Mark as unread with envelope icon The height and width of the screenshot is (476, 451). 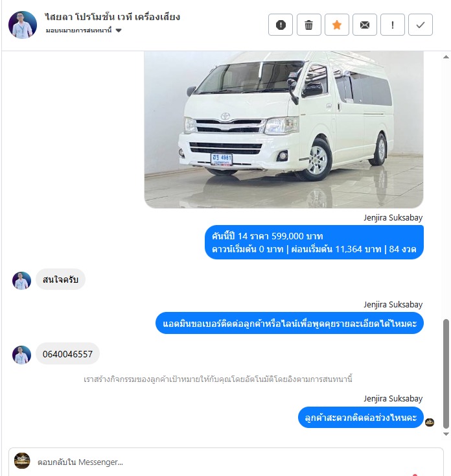pos(365,25)
